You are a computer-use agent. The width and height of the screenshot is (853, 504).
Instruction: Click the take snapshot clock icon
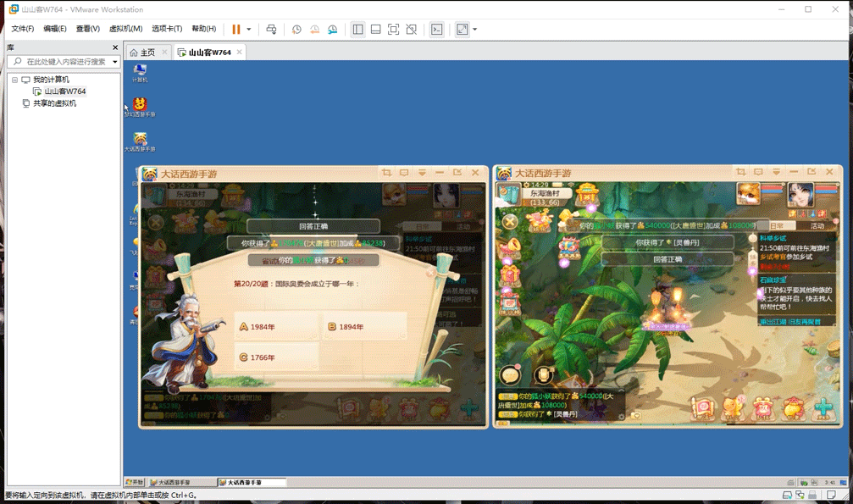(296, 30)
